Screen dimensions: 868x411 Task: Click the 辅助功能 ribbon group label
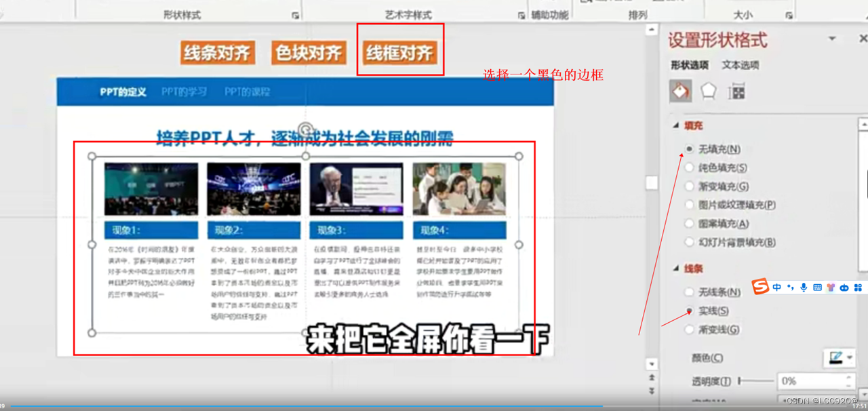tap(549, 14)
